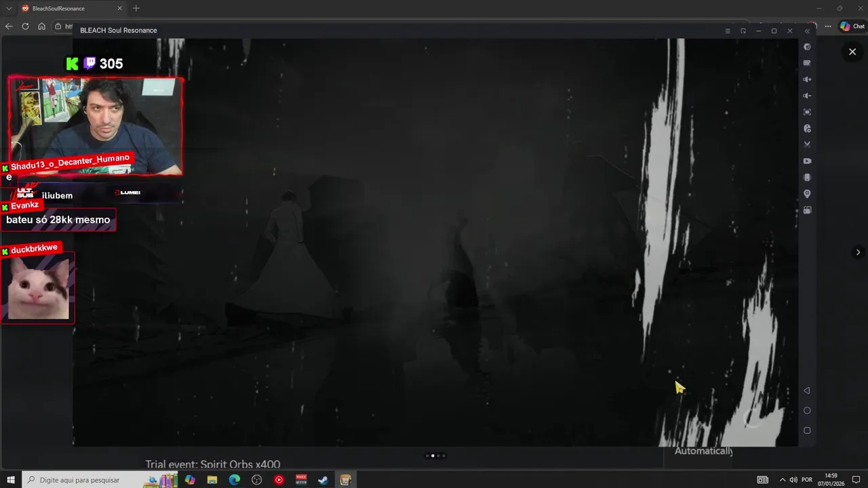Select the second carousel pagination dot

tap(433, 455)
